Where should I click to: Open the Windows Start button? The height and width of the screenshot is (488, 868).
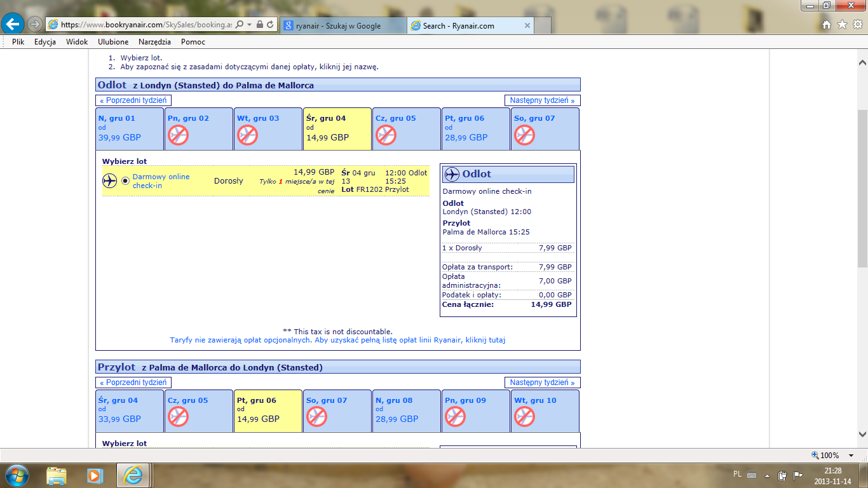coord(17,475)
